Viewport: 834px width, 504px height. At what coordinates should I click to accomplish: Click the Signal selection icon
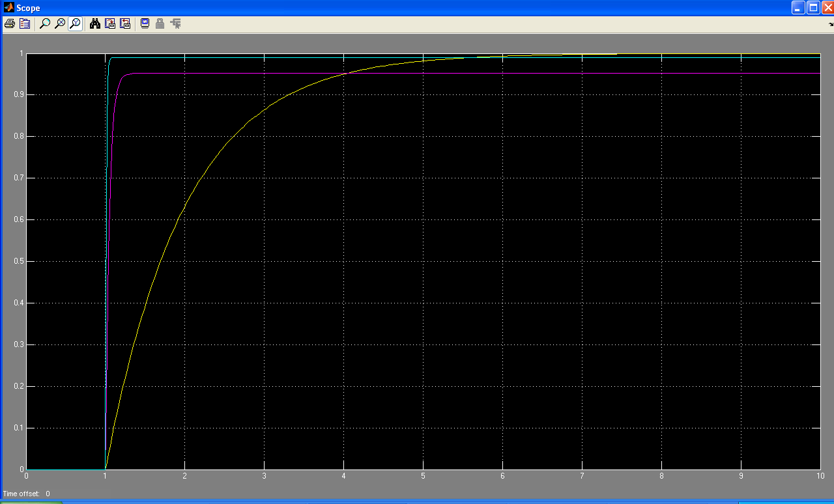pyautogui.click(x=175, y=23)
